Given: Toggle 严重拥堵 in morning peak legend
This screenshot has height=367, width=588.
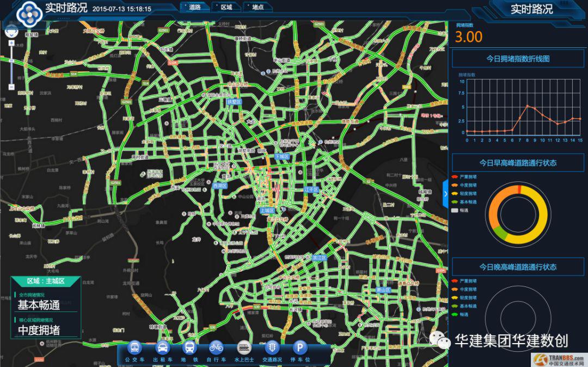Looking at the screenshot, I should [x=464, y=176].
